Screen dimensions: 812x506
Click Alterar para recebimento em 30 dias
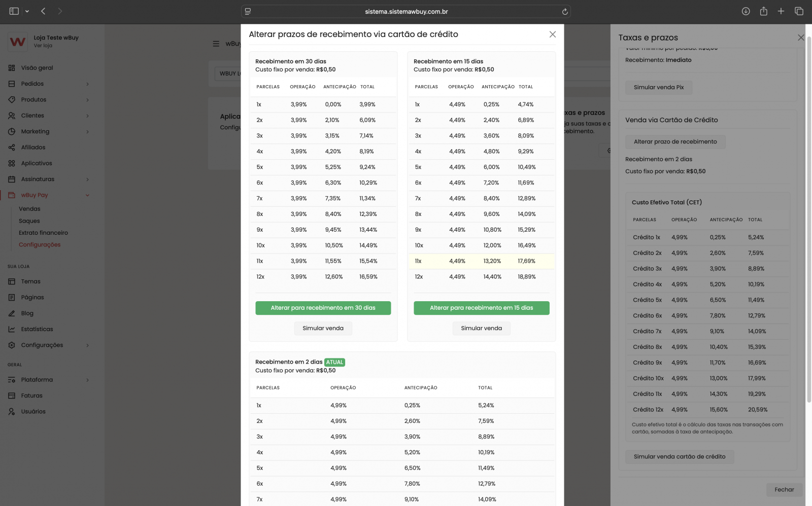click(323, 308)
